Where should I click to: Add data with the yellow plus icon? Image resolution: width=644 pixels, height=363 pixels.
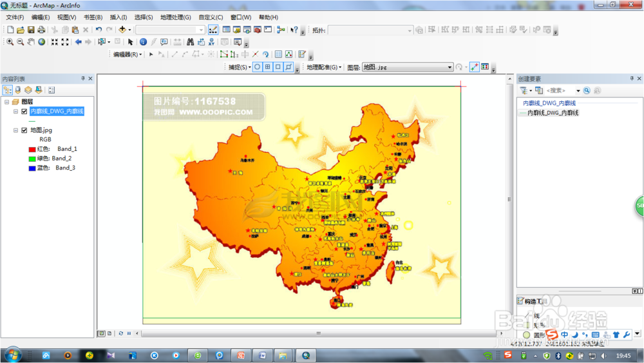[122, 30]
